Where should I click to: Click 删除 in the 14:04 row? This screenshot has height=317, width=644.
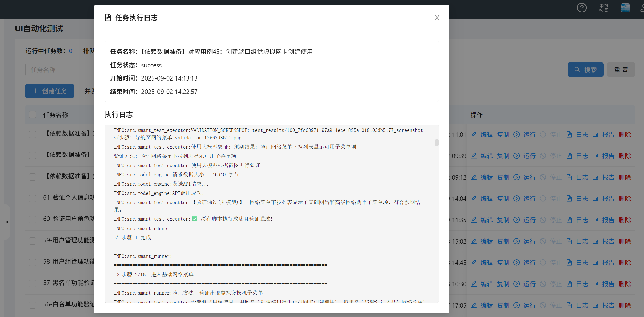click(x=625, y=199)
